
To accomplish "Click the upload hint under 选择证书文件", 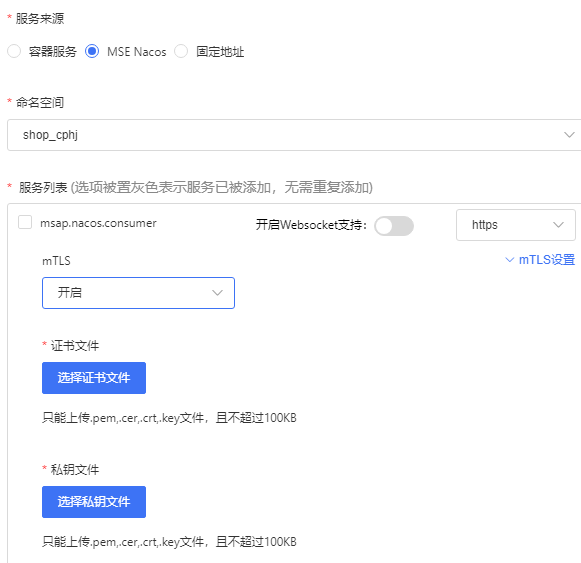I will [169, 418].
